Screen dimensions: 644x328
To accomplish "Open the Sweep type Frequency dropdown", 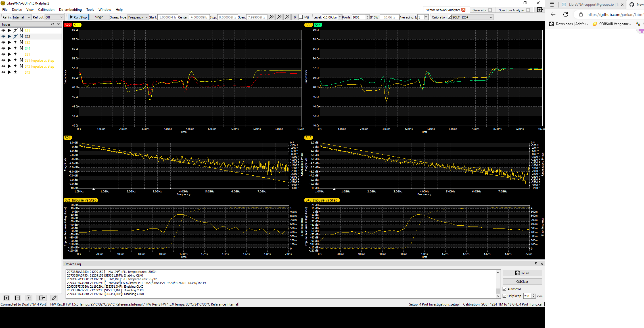I will coord(138,17).
